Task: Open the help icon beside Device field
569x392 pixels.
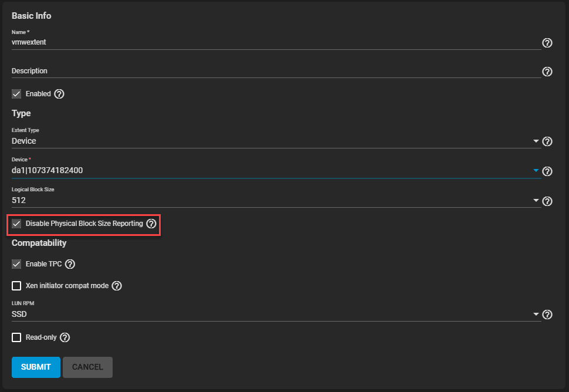Action: pos(547,171)
